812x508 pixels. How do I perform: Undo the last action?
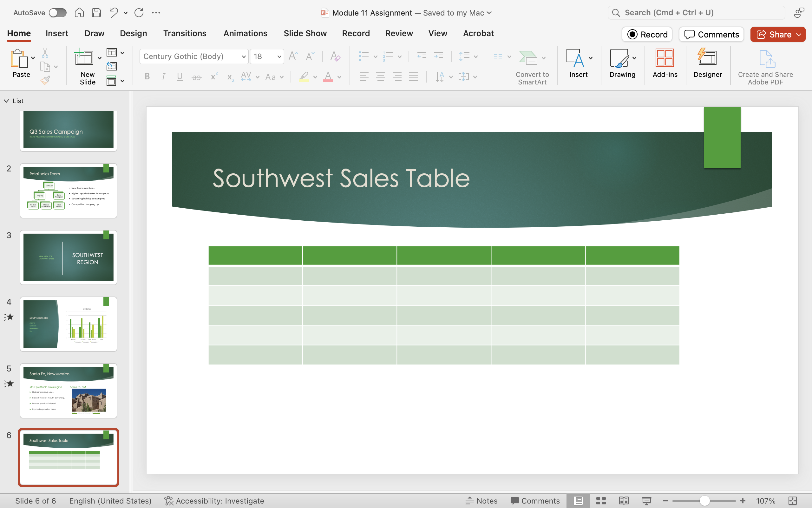click(x=114, y=13)
